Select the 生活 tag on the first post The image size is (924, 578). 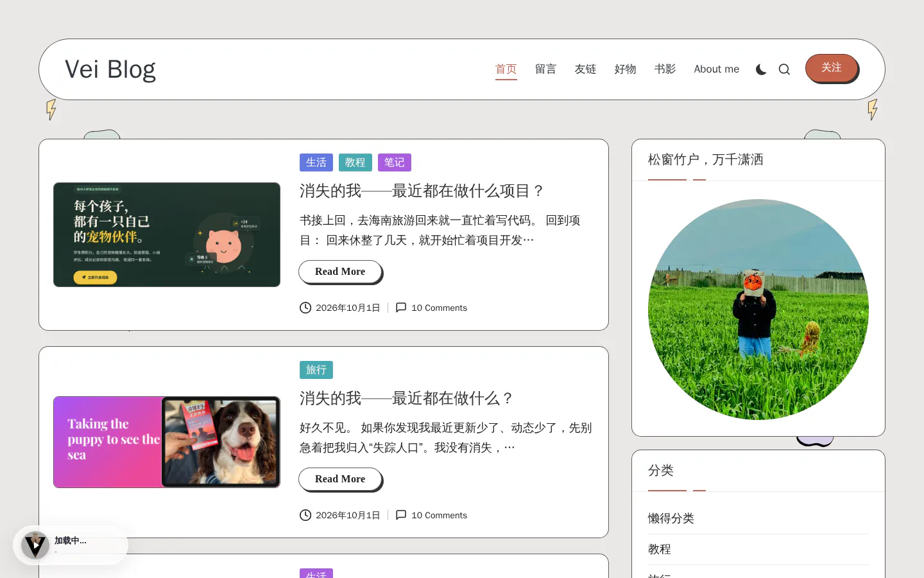(316, 162)
